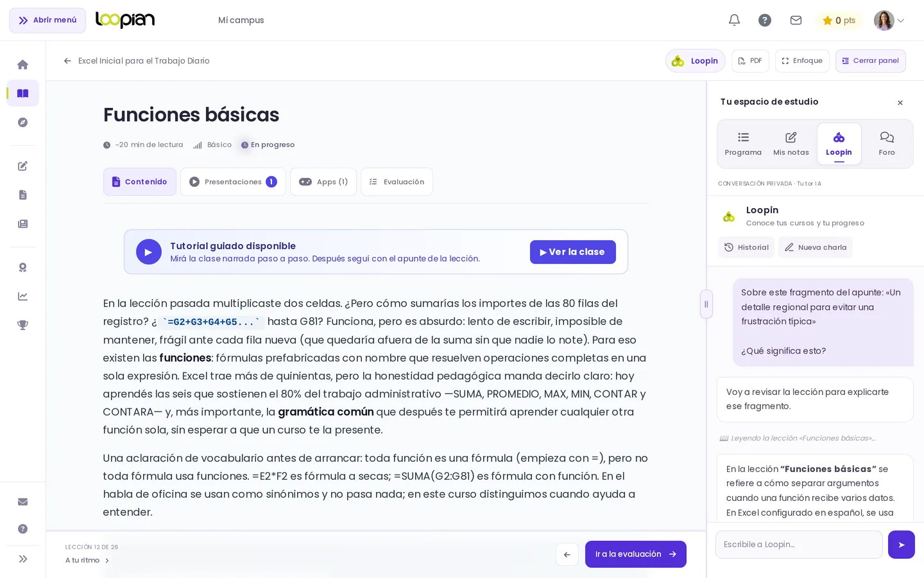This screenshot has height=578, width=924.
Task: Click the En progreso status
Action: coord(268,145)
